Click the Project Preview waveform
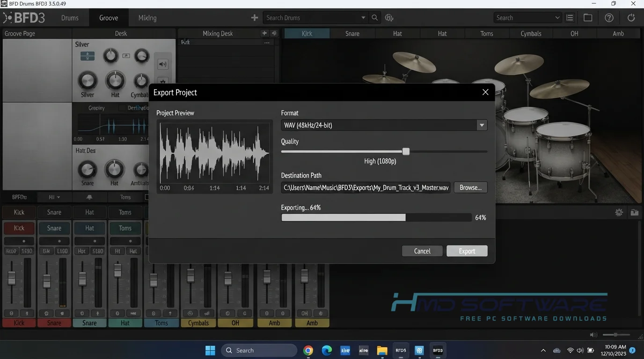The width and height of the screenshot is (644, 359). click(x=214, y=153)
